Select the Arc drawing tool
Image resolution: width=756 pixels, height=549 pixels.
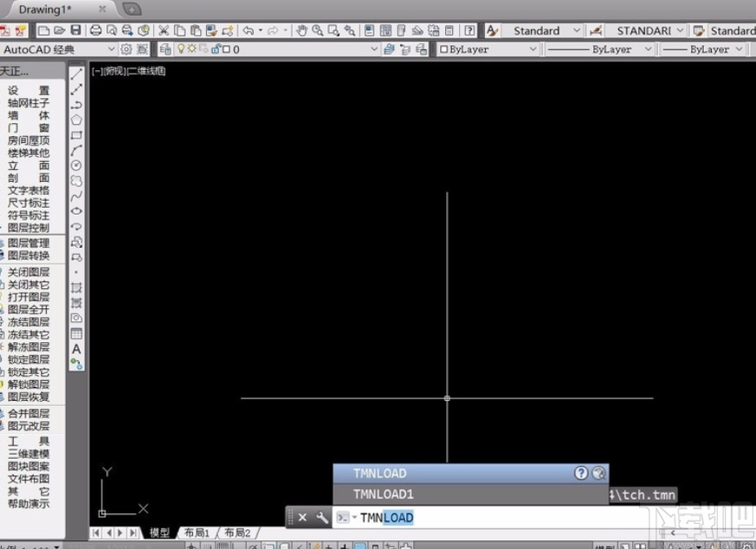pyautogui.click(x=76, y=151)
